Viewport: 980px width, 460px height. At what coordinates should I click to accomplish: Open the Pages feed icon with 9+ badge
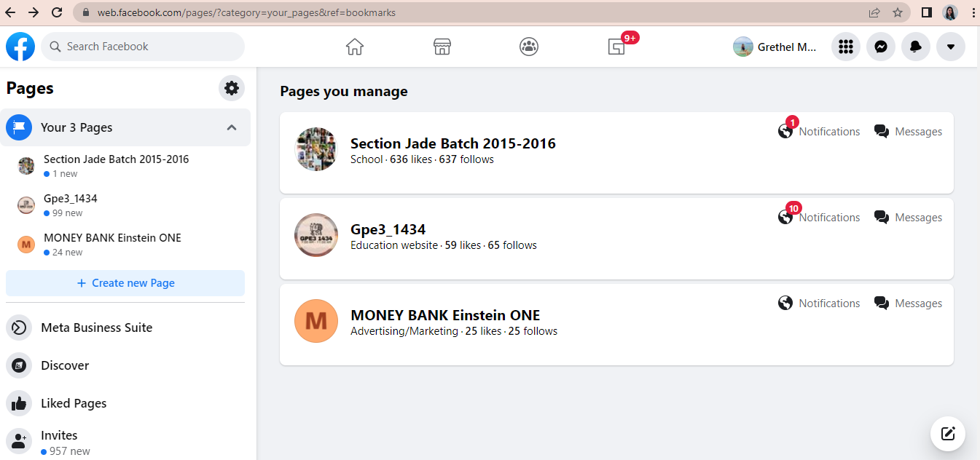617,47
